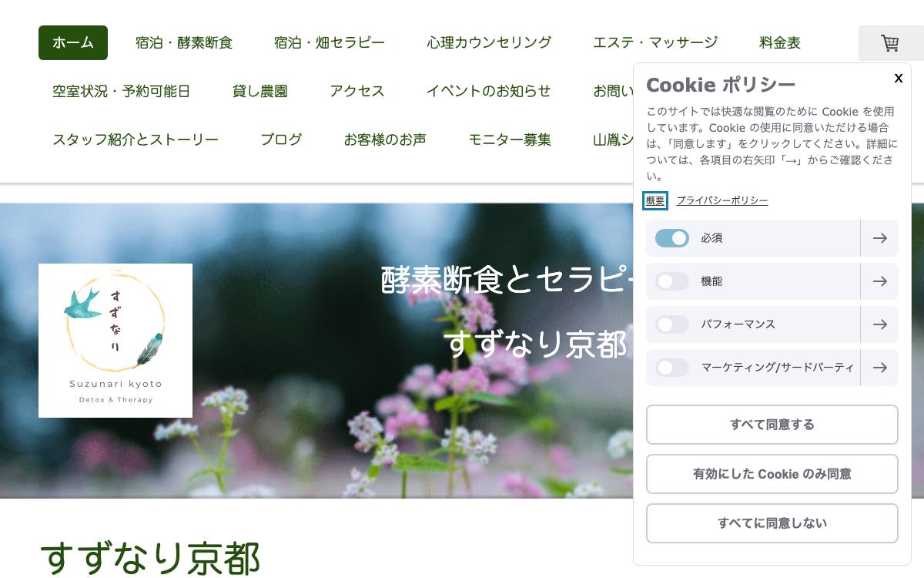924x578 pixels.
Task: Open the イベントのお知らせ menu item
Action: 489,91
